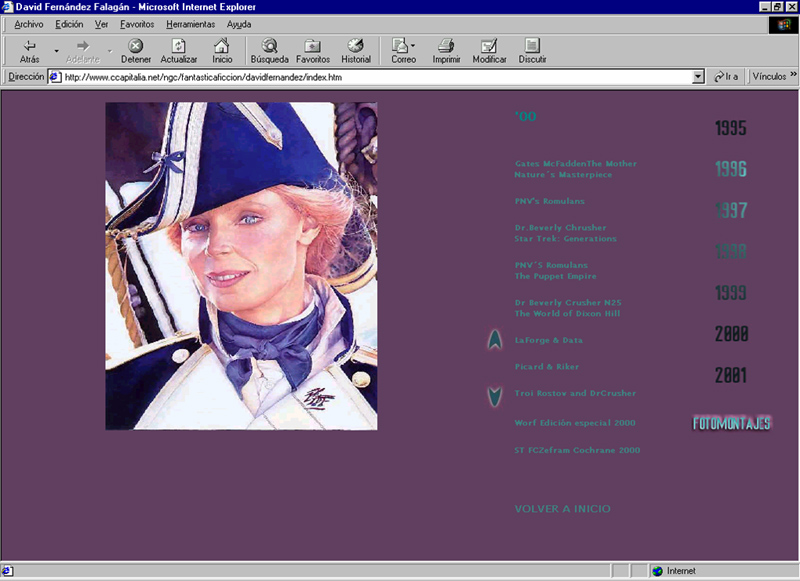Screen dimensions: 800x581
Task: Open the Herramientas menu
Action: coord(190,24)
